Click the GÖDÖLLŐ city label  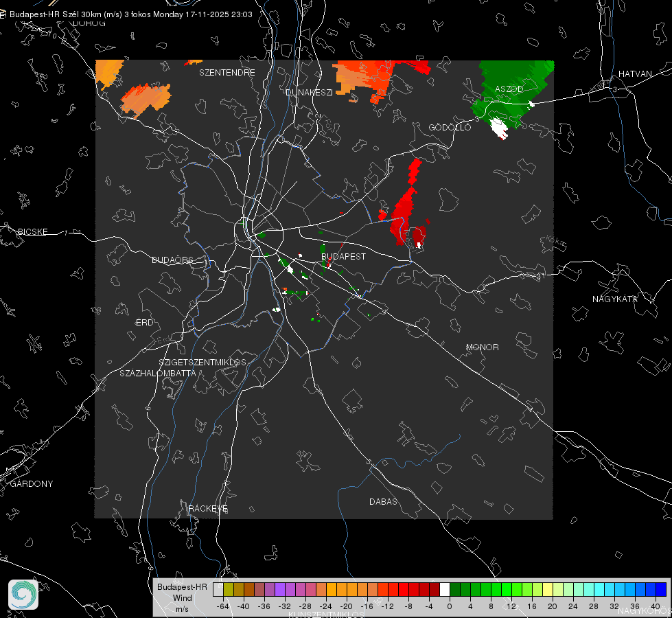(450, 127)
